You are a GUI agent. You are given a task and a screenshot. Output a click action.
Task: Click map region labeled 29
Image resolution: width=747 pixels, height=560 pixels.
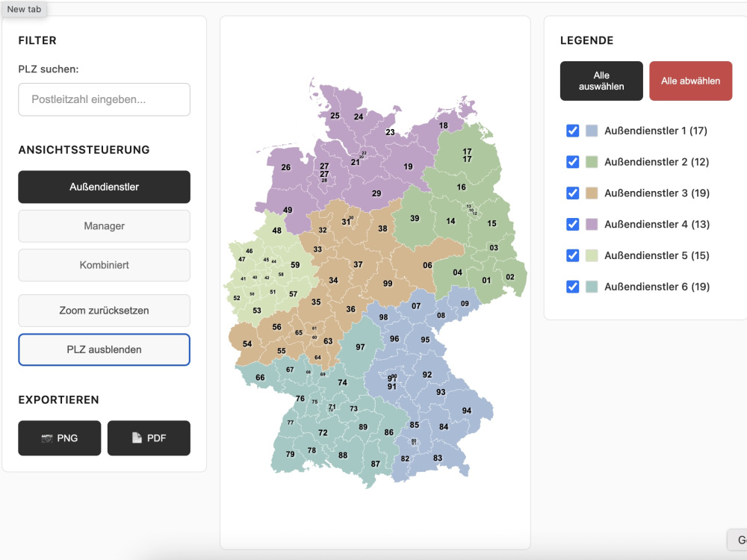pos(376,194)
